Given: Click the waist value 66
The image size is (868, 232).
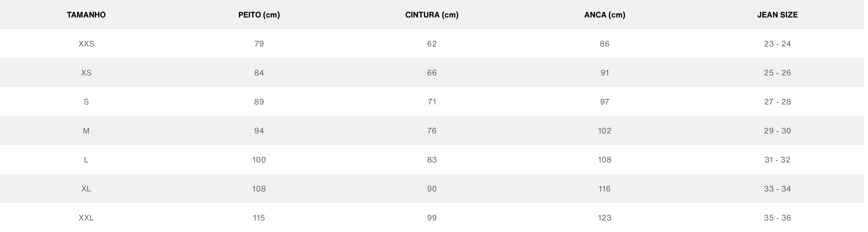Looking at the screenshot, I should (432, 73).
